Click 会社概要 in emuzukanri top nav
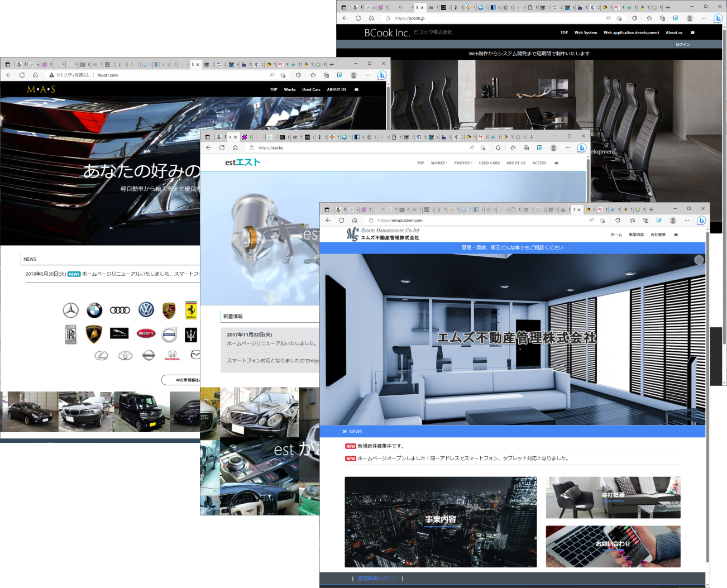 tap(658, 235)
